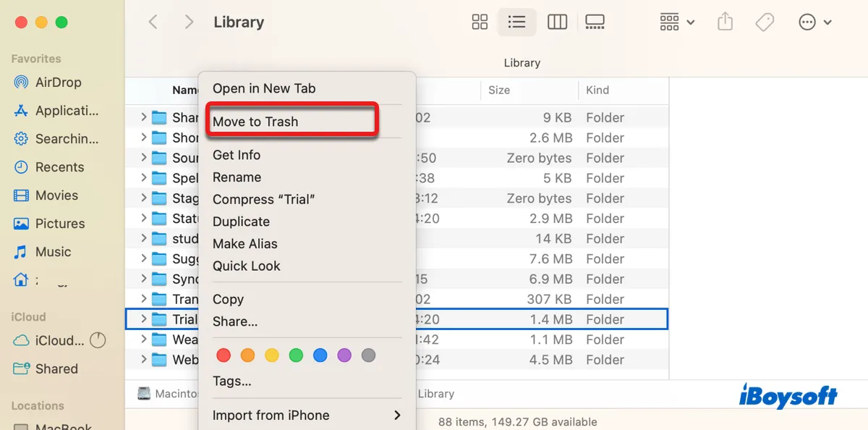The height and width of the screenshot is (430, 868).
Task: Apply the blue color tag
Action: coord(320,355)
